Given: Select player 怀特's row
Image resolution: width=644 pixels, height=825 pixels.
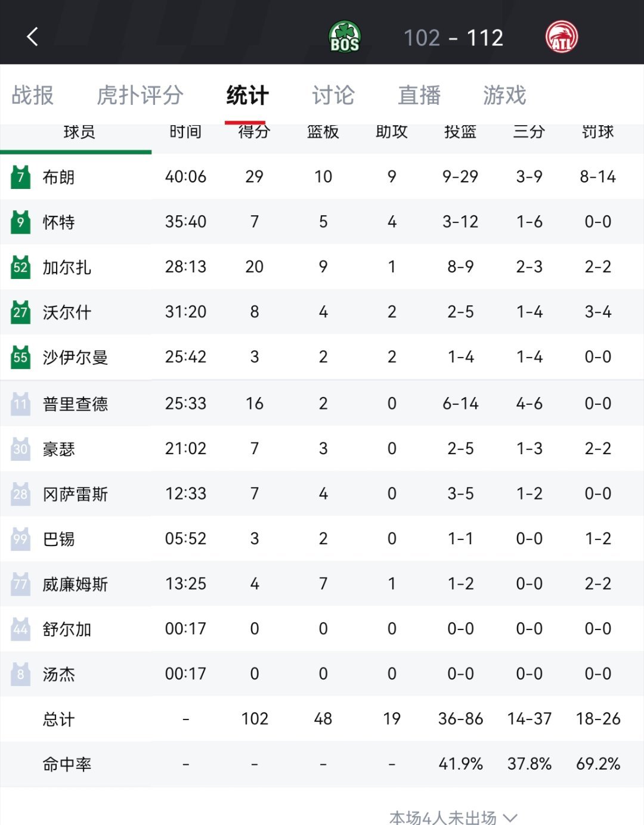Looking at the screenshot, I should 322,222.
